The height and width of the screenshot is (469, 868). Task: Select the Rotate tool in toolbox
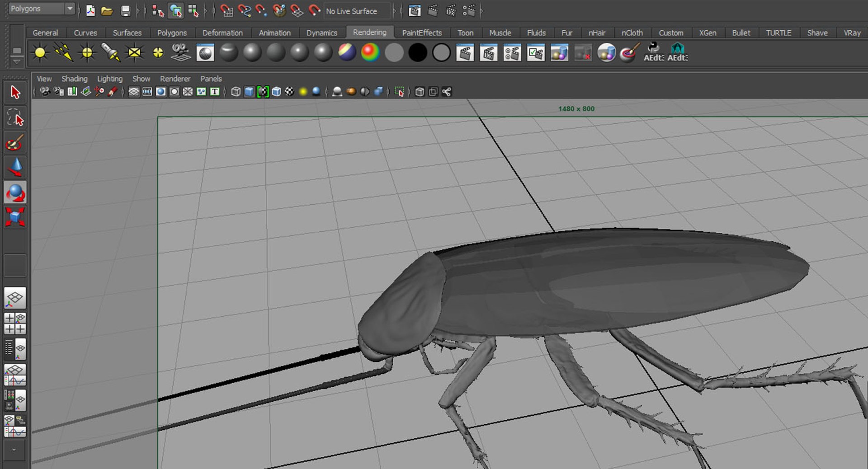point(15,193)
